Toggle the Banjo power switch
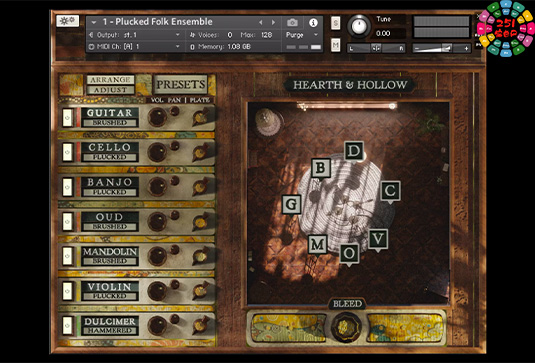Screen dimensions: 535x363 pos(67,187)
